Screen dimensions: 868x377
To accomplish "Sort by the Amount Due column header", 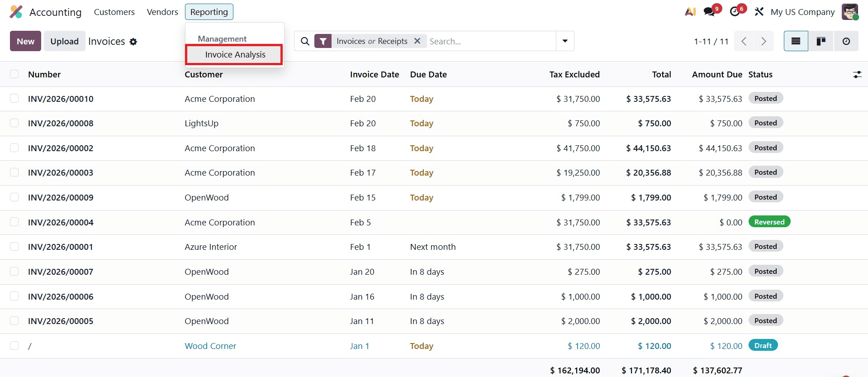I will click(717, 75).
